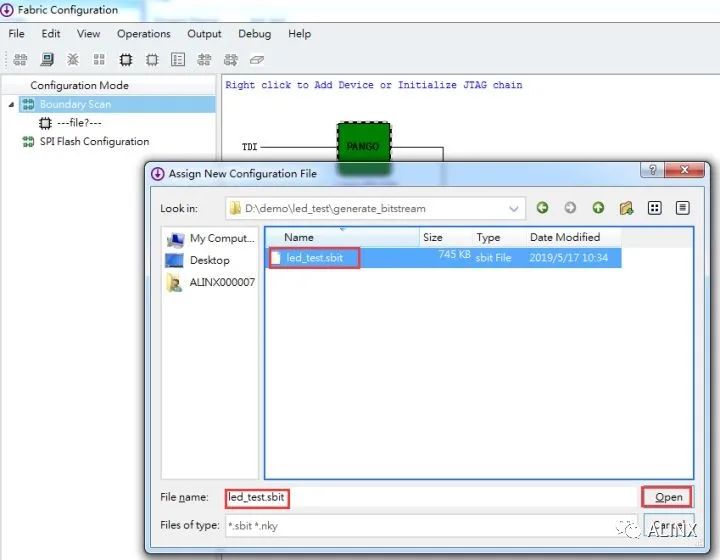Click the bold chip toolbar icon
Viewport: 720px width, 560px height.
tap(125, 60)
